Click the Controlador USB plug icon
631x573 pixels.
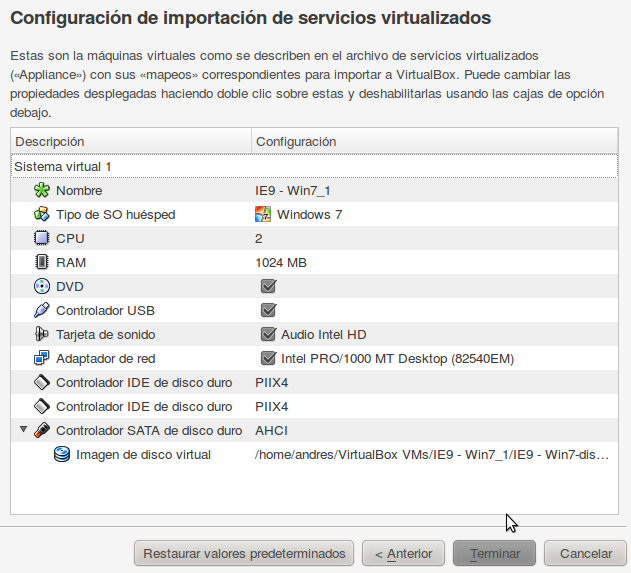pyautogui.click(x=42, y=310)
